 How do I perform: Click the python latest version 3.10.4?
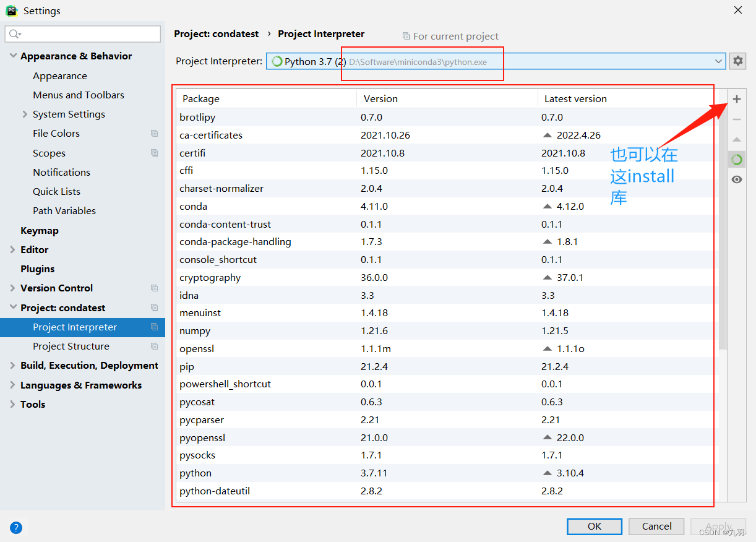570,473
